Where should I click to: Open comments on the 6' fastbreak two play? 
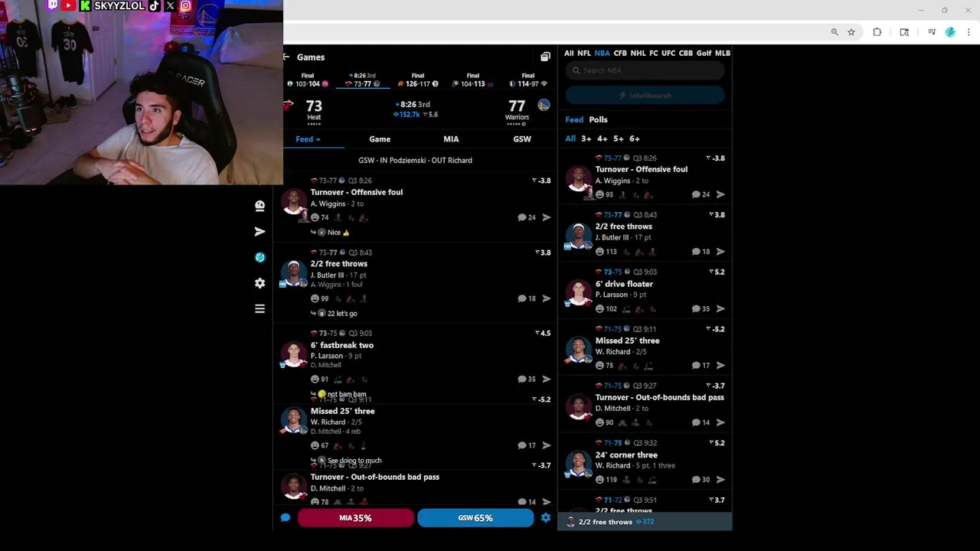point(527,379)
